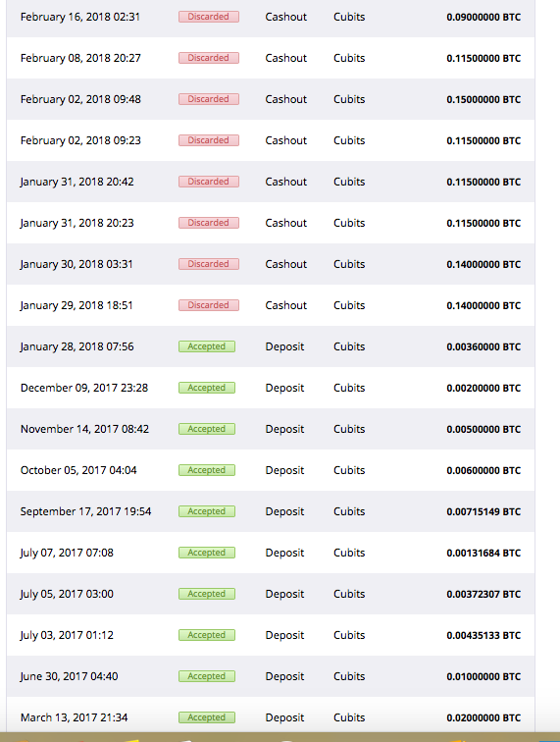This screenshot has height=742, width=560.
Task: Select the 0.09000000 BTC amount
Action: point(484,17)
